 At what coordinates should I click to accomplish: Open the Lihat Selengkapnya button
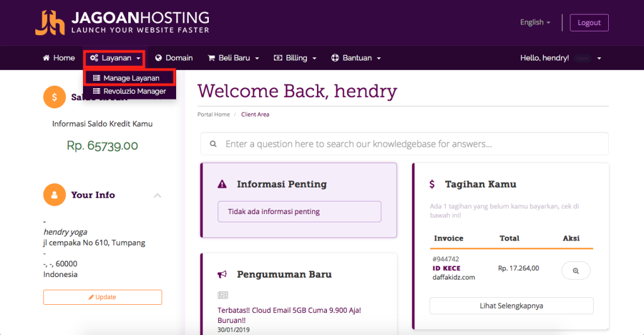511,306
